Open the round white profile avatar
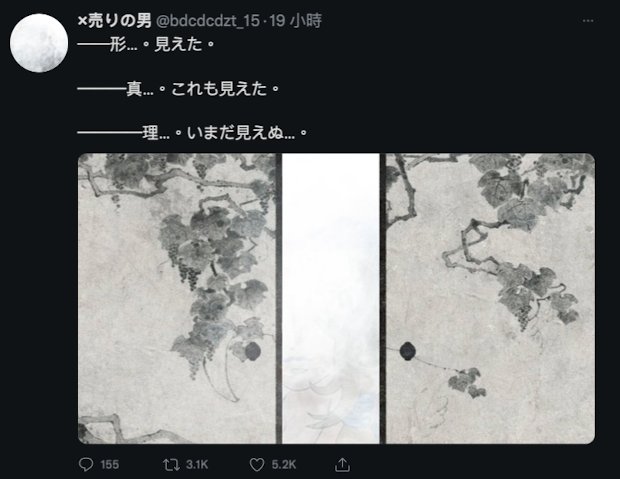 point(39,43)
